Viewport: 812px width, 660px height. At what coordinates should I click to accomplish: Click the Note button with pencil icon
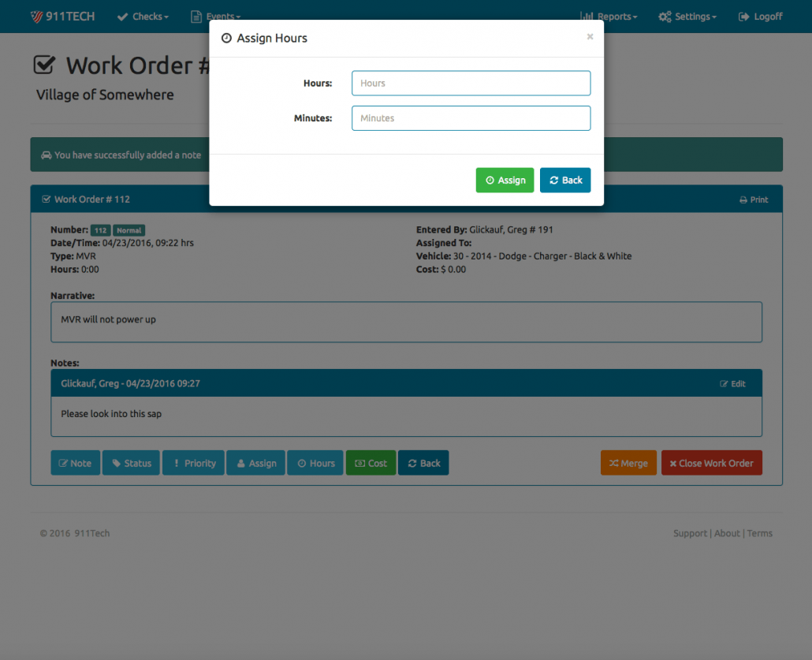click(x=75, y=463)
